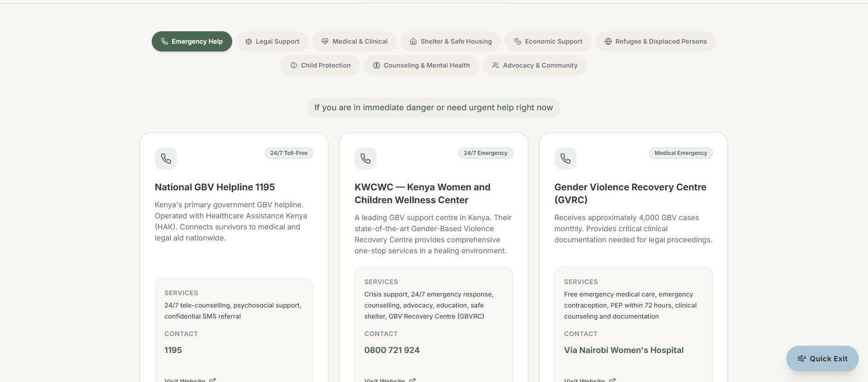Click the SERVICES label on KWCWC card
This screenshot has width=868, height=382.
click(x=381, y=282)
